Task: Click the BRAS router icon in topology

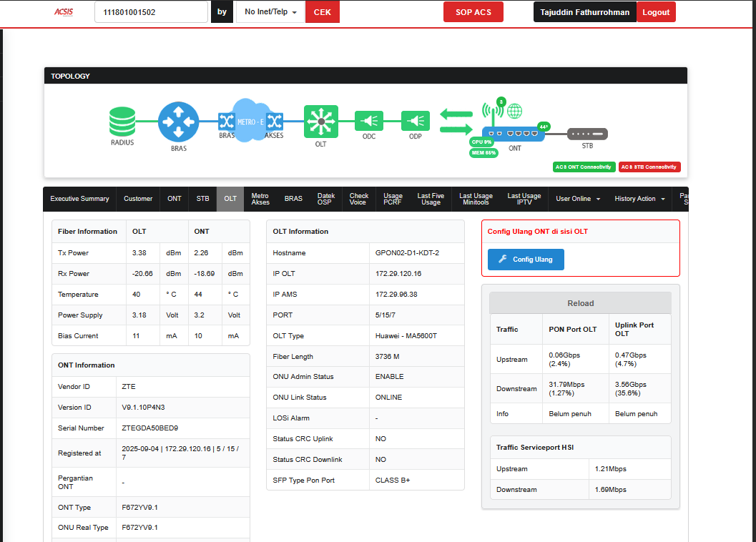Action: coord(178,122)
